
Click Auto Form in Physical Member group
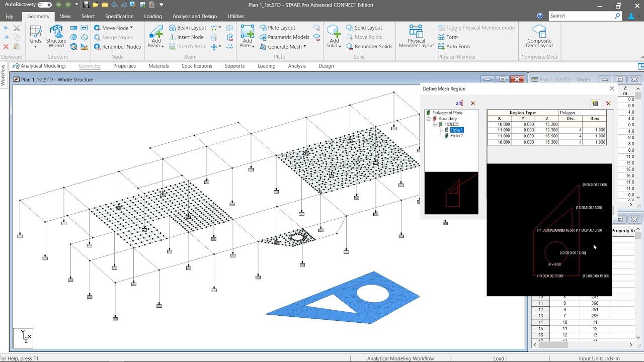pos(454,47)
